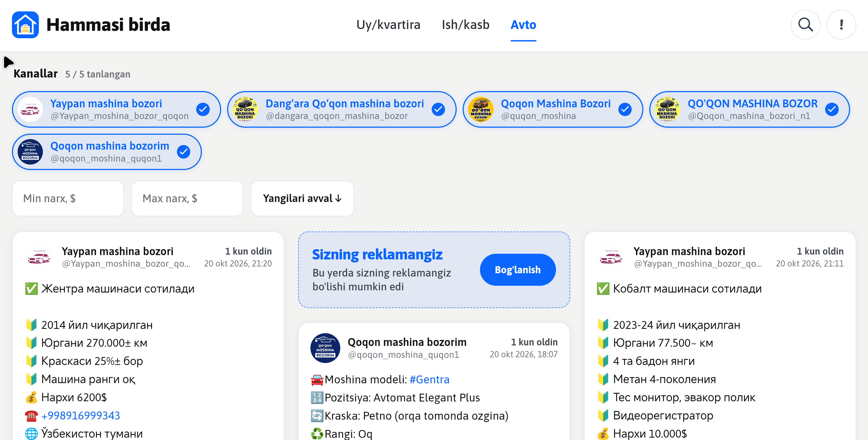Click the red car emoji before Moshina modeli
This screenshot has width=868, height=440.
coord(317,380)
